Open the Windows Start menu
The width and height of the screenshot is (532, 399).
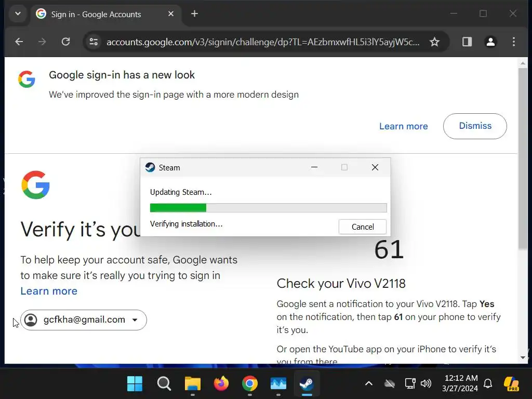[x=135, y=384]
